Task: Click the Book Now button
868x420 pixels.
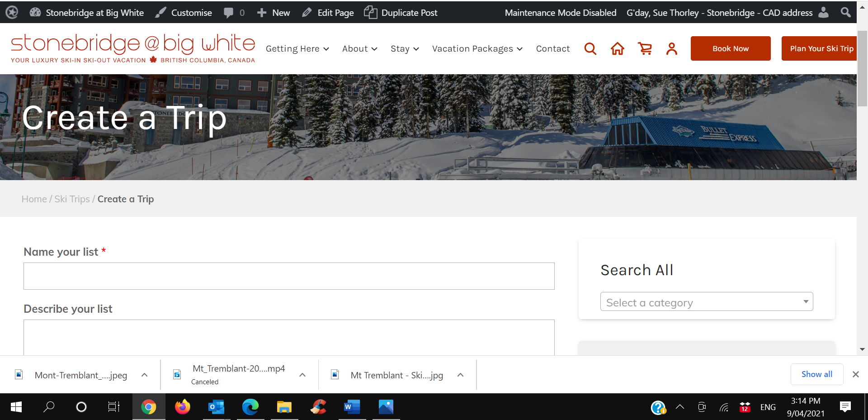Action: tap(731, 48)
